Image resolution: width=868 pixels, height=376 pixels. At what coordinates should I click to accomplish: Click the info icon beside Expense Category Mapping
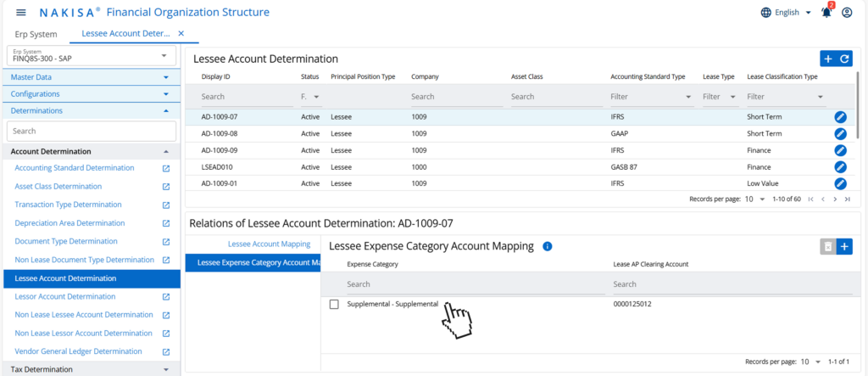(548, 246)
